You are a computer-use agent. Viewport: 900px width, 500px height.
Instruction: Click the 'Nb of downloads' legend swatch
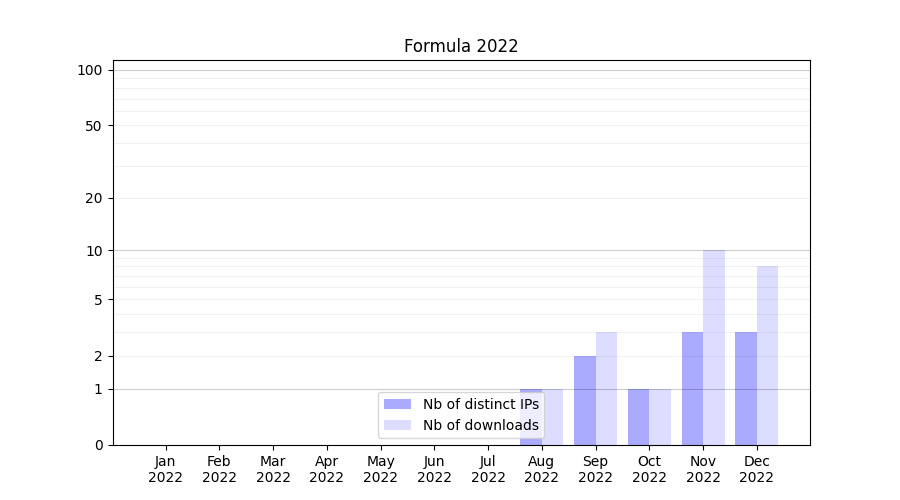[x=397, y=425]
